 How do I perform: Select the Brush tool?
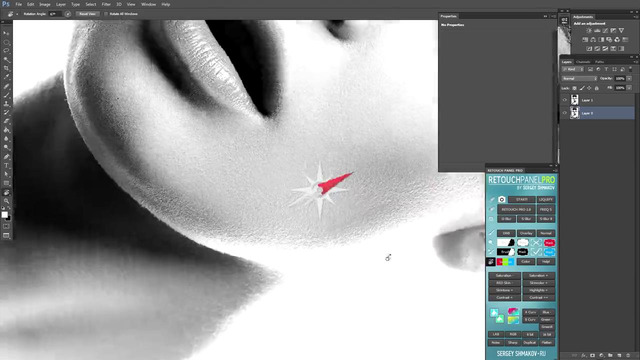pyautogui.click(x=6, y=95)
